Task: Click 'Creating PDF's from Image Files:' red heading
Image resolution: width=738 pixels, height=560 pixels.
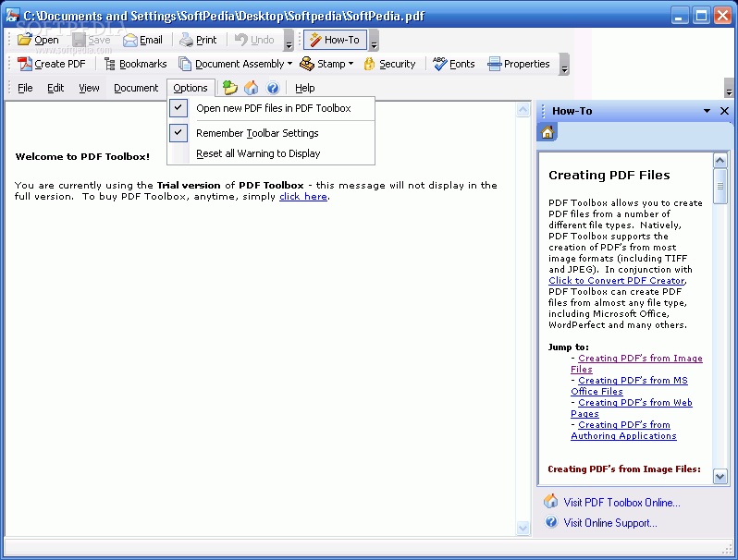Action: [x=624, y=469]
